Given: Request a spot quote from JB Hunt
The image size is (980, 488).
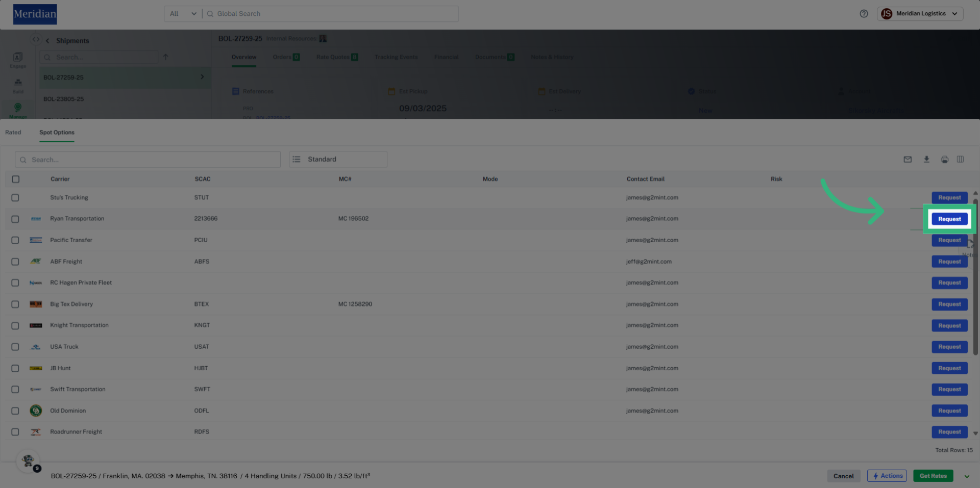Looking at the screenshot, I should coord(949,368).
